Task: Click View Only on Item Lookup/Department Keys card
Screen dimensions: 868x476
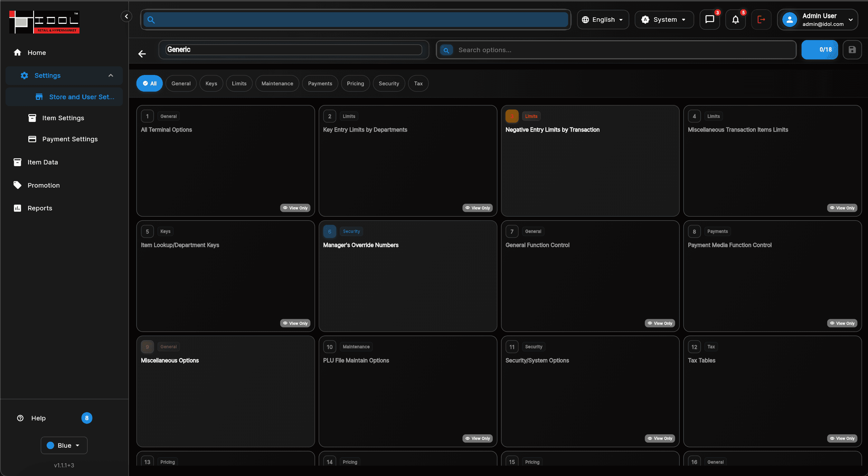Action: 295,323
